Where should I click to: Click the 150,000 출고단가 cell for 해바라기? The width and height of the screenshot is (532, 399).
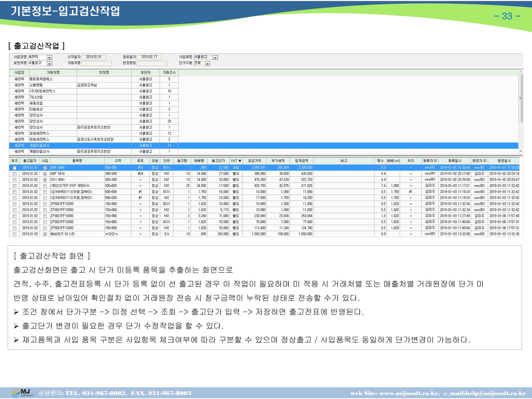[x=218, y=234]
